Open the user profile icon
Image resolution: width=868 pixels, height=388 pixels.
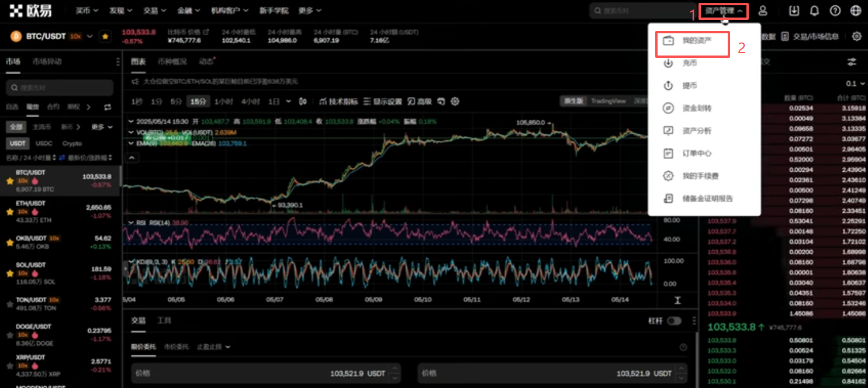click(763, 11)
